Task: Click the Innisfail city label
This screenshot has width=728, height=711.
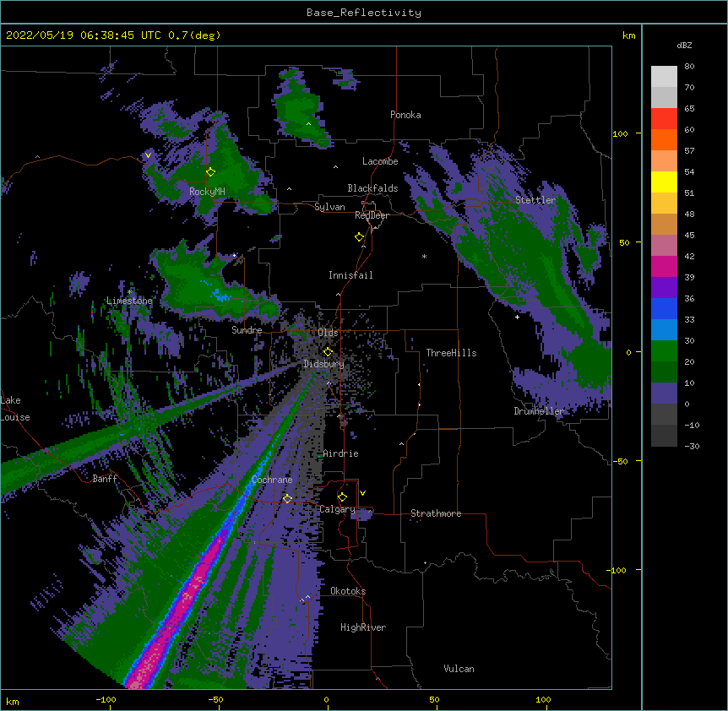Action: [350, 275]
